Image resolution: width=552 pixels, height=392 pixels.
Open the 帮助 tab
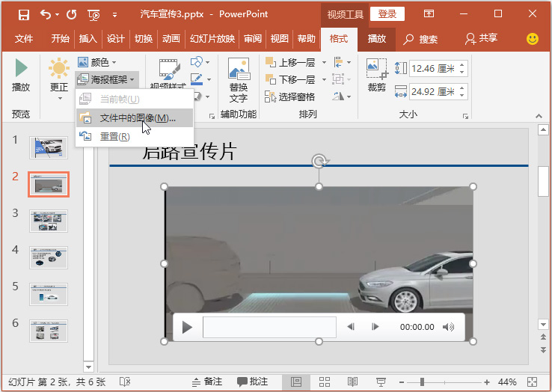pyautogui.click(x=306, y=38)
